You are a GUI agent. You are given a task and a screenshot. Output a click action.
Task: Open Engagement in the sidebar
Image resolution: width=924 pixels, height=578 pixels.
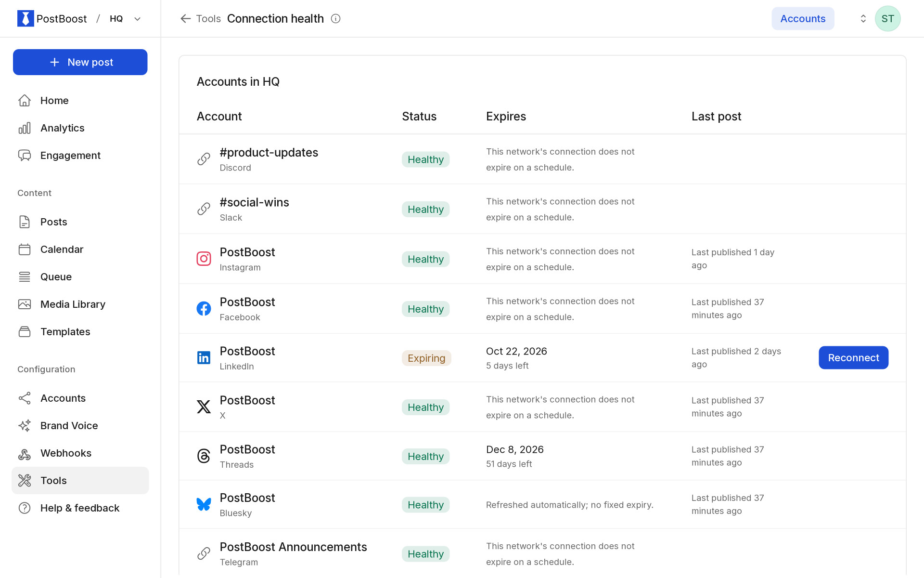(x=80, y=155)
